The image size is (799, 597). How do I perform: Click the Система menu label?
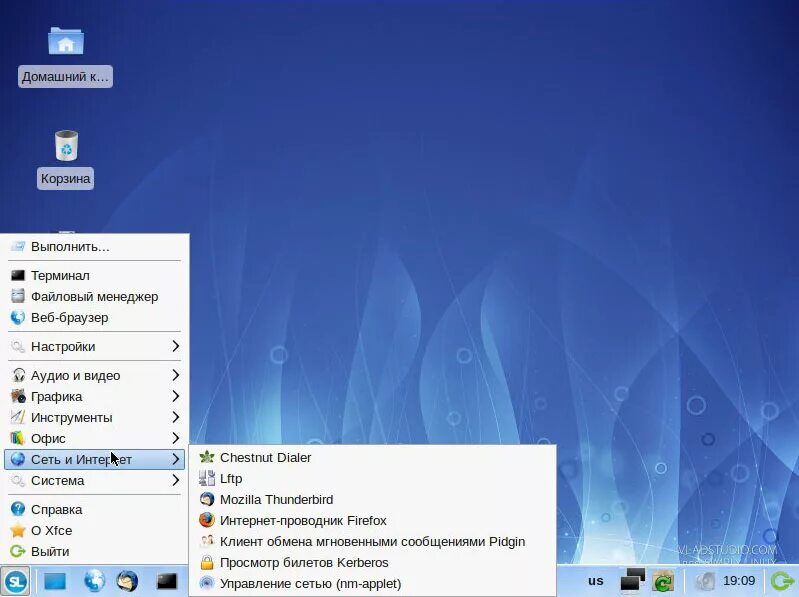[x=58, y=480]
